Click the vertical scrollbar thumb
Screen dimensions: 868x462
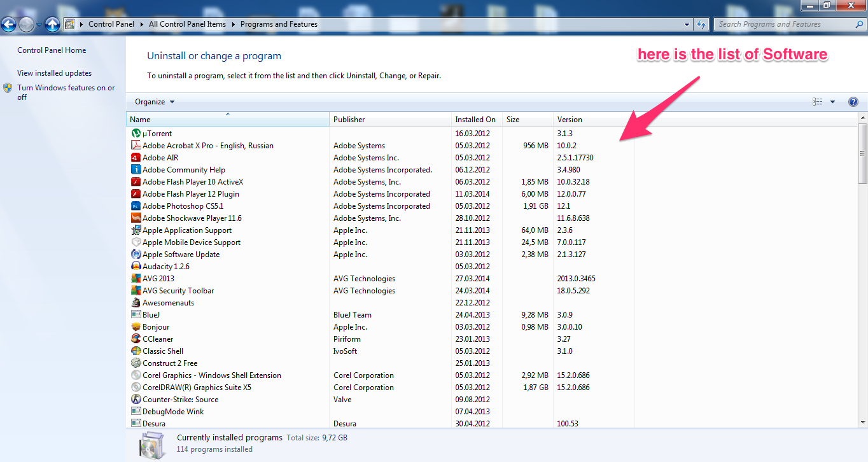tap(862, 153)
